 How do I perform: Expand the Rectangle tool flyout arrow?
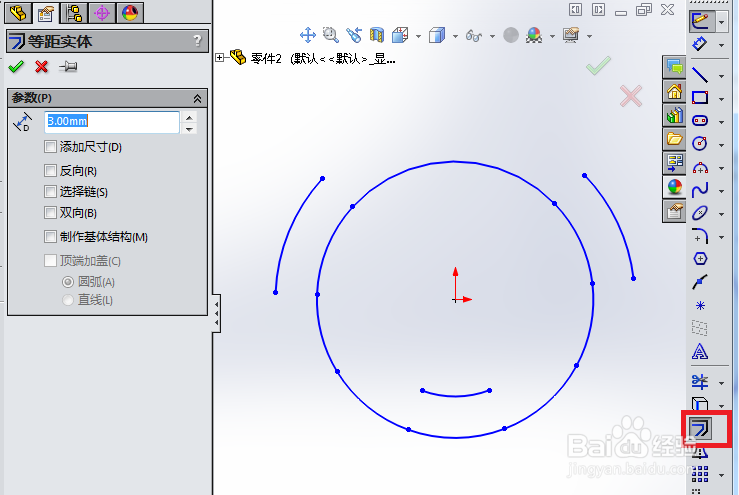tap(722, 99)
